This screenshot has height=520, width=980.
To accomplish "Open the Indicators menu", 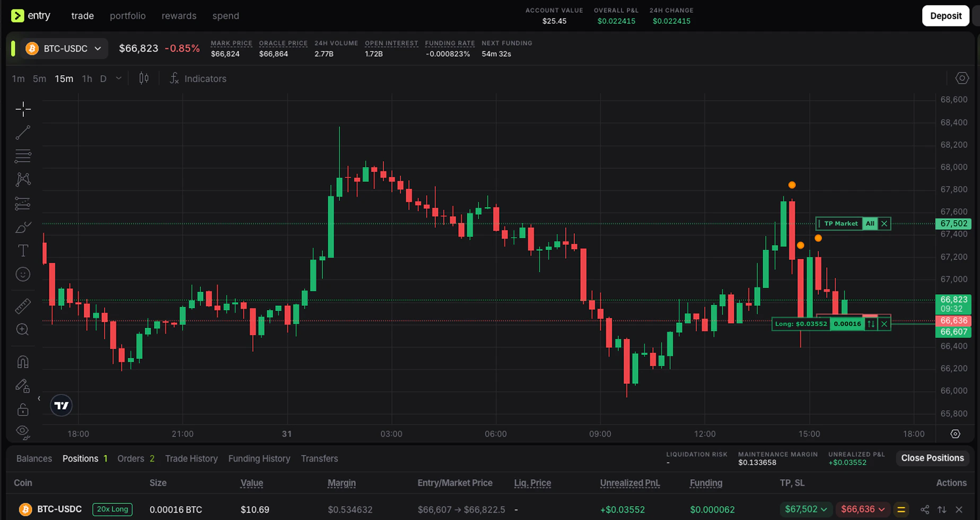I will coord(198,78).
